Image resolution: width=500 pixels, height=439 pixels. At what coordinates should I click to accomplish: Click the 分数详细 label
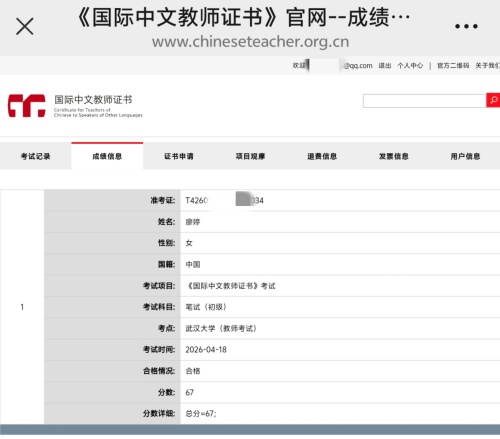159,414
